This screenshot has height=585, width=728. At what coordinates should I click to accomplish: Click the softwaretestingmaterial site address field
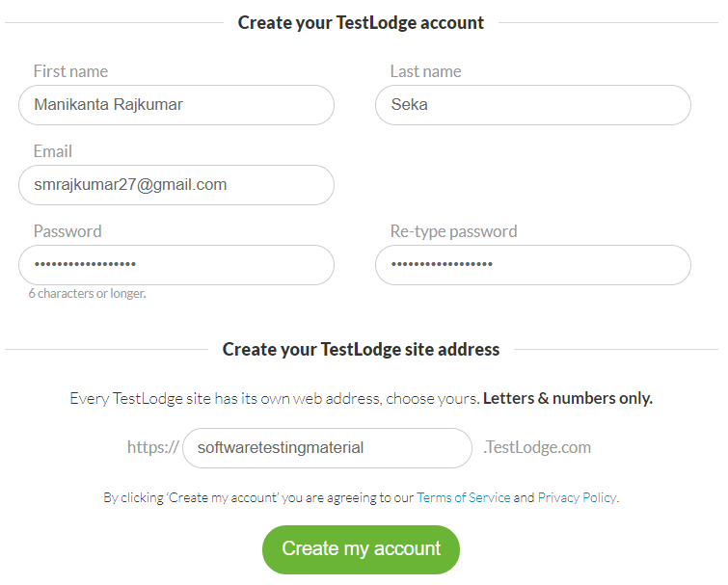(x=327, y=448)
